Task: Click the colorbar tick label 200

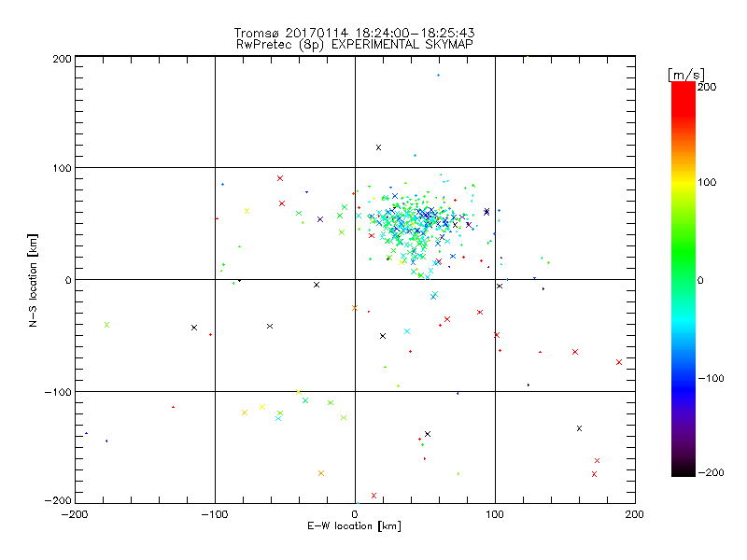Action: pos(707,87)
